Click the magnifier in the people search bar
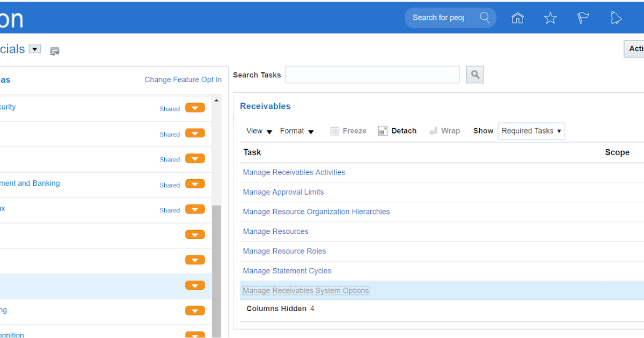Screen dimensions: 644x338 point(485,17)
